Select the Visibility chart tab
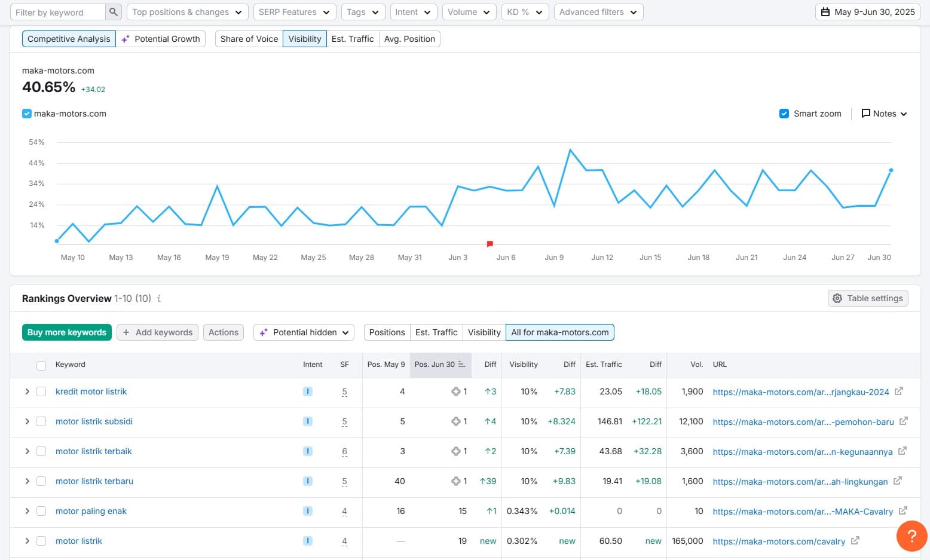930x560 pixels. point(305,39)
